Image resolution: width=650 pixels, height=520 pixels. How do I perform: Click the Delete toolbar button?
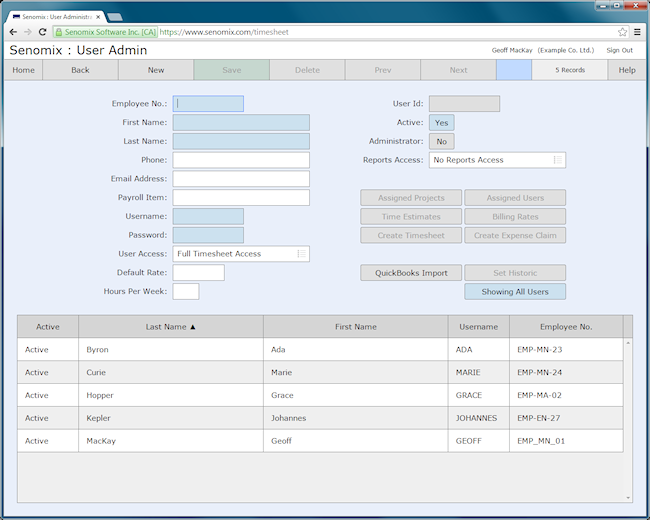click(307, 70)
